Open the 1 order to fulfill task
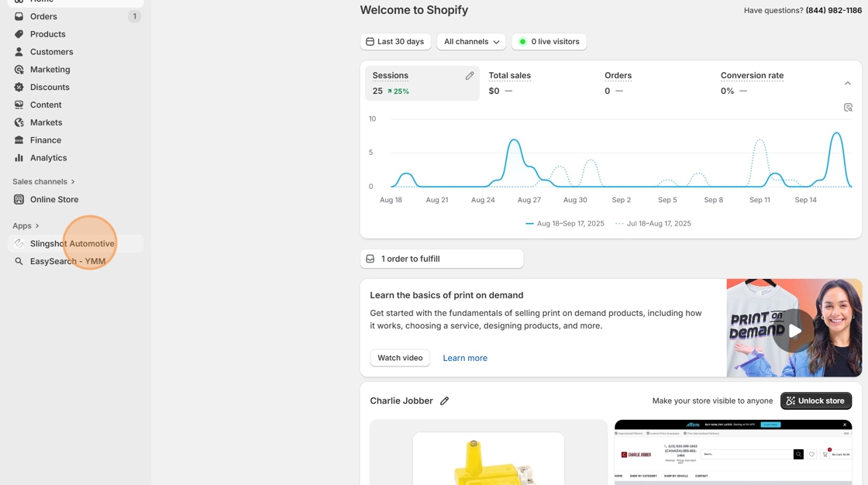This screenshot has width=868, height=485. [x=442, y=259]
